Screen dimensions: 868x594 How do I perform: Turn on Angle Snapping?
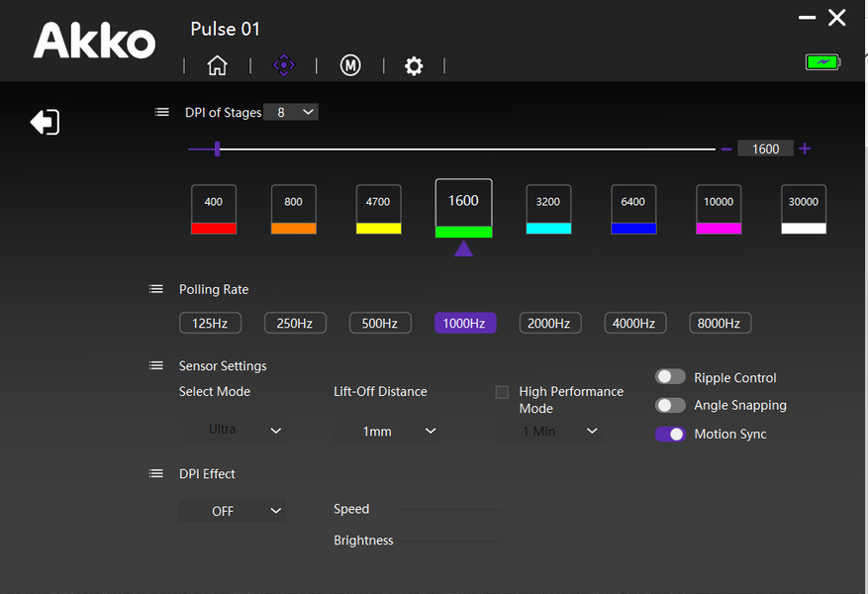[x=670, y=405]
